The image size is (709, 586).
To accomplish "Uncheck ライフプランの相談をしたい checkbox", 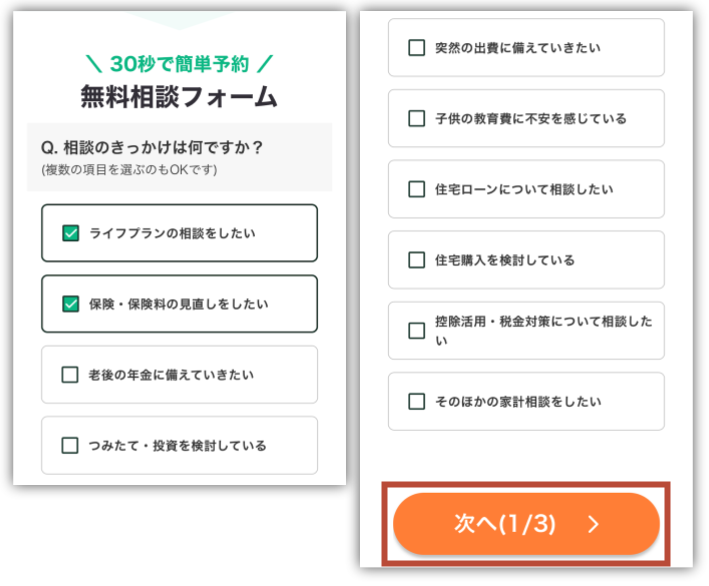I will 70,234.
